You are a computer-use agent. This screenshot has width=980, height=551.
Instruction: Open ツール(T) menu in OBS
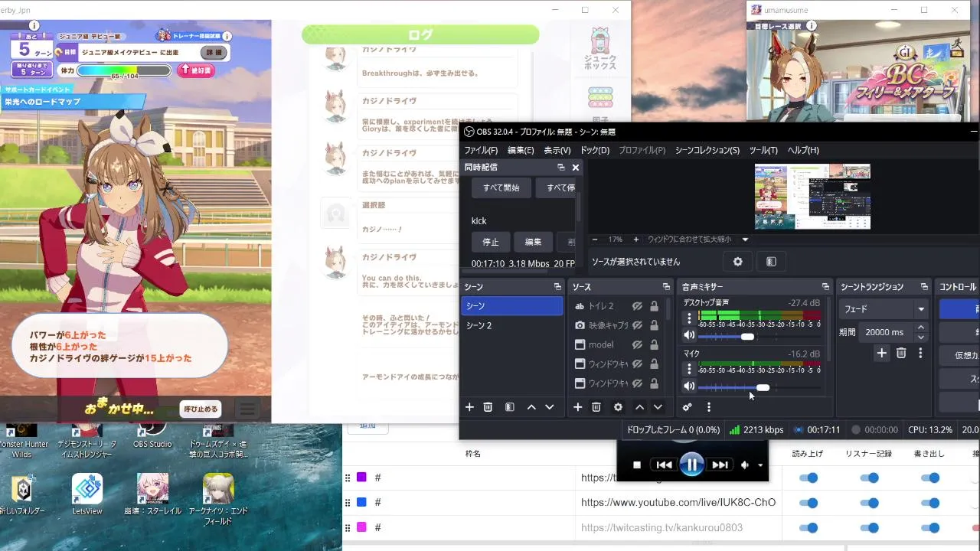pyautogui.click(x=763, y=150)
